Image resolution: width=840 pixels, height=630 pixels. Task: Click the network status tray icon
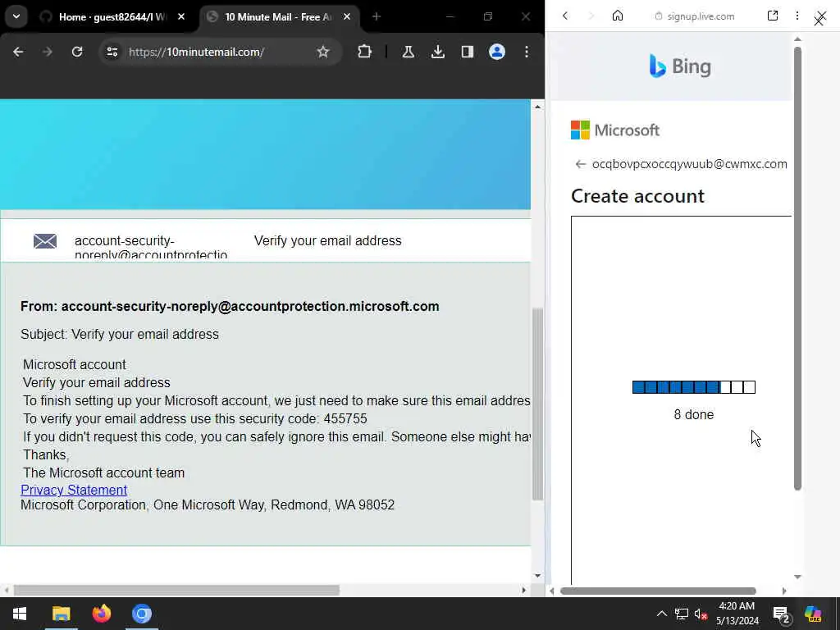[682, 614]
